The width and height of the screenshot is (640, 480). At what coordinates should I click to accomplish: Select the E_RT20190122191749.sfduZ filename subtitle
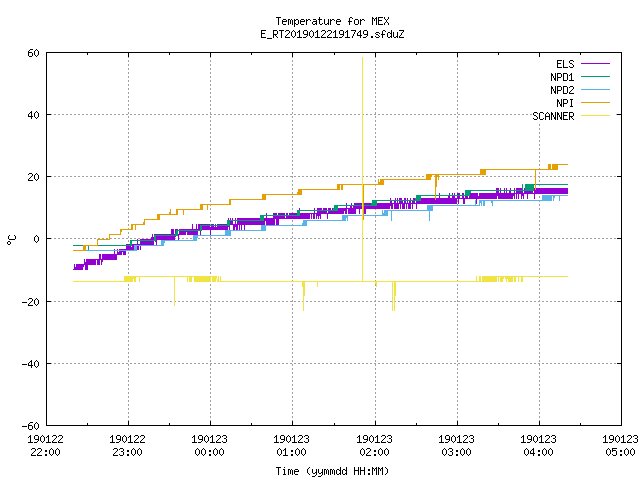pyautogui.click(x=332, y=34)
